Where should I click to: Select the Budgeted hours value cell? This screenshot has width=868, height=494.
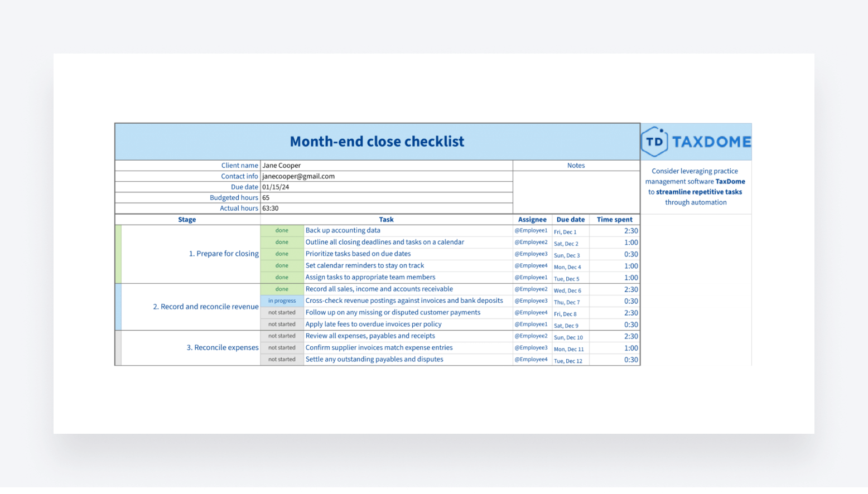click(x=386, y=198)
